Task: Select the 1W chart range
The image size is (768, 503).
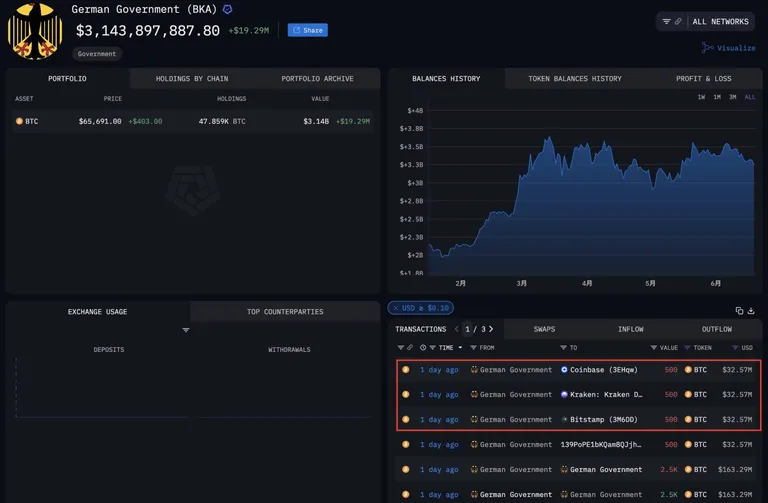Action: click(x=701, y=97)
